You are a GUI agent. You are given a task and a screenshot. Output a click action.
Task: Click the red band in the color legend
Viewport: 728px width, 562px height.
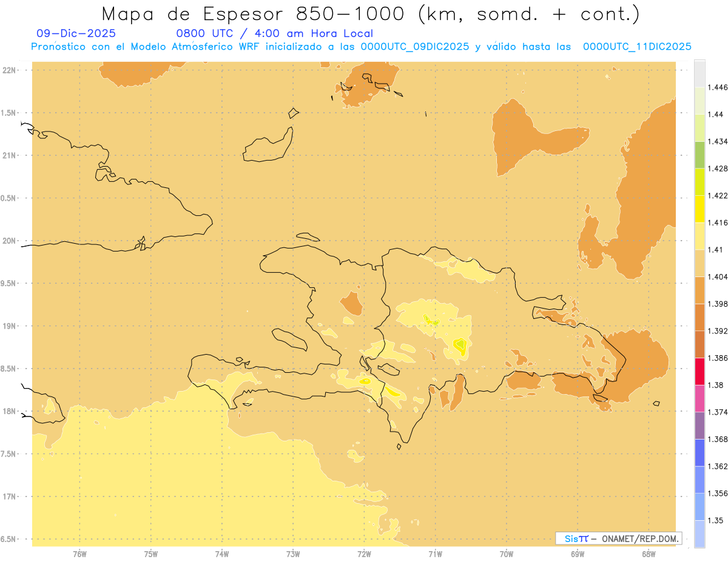tap(699, 371)
